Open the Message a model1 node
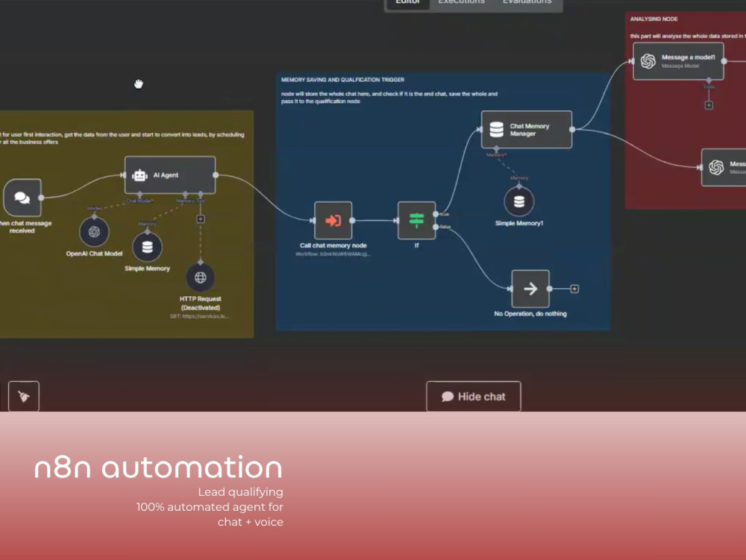Viewport: 746px width, 560px height. pyautogui.click(x=678, y=61)
